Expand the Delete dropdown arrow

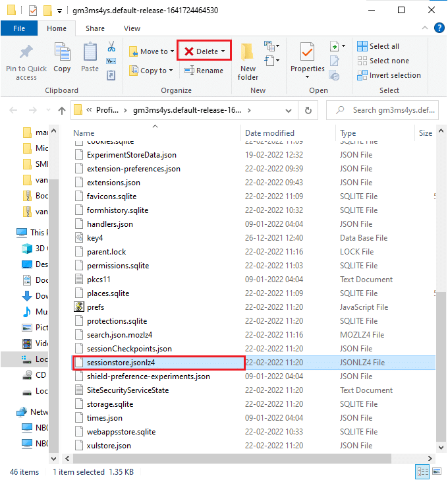click(223, 51)
